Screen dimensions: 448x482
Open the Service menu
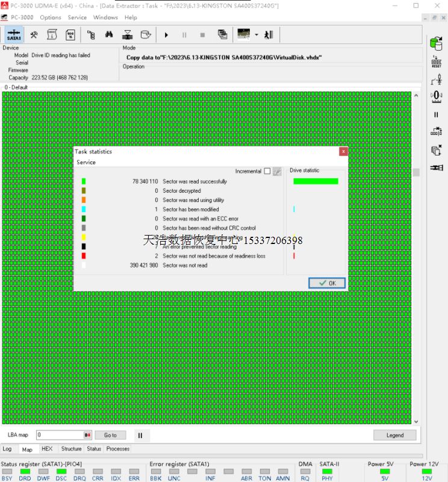pos(77,17)
